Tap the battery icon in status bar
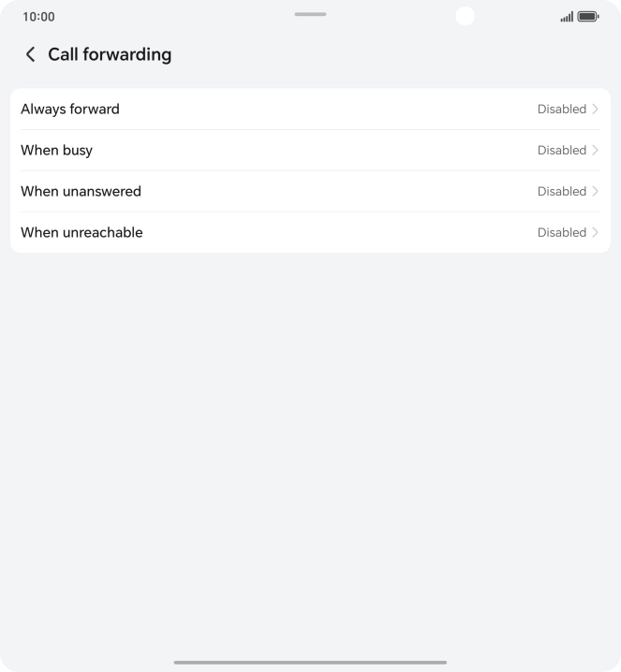 pyautogui.click(x=588, y=17)
